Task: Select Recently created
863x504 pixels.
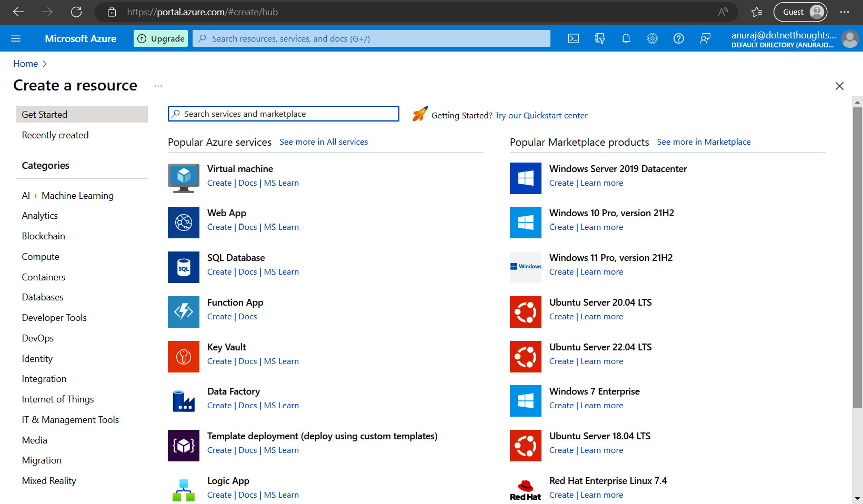Action: (55, 135)
